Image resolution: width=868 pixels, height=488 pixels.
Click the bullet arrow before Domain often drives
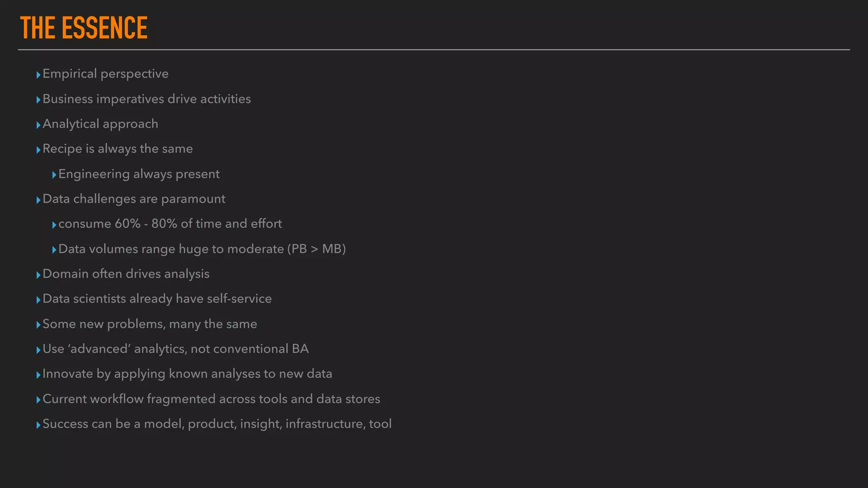coord(39,275)
